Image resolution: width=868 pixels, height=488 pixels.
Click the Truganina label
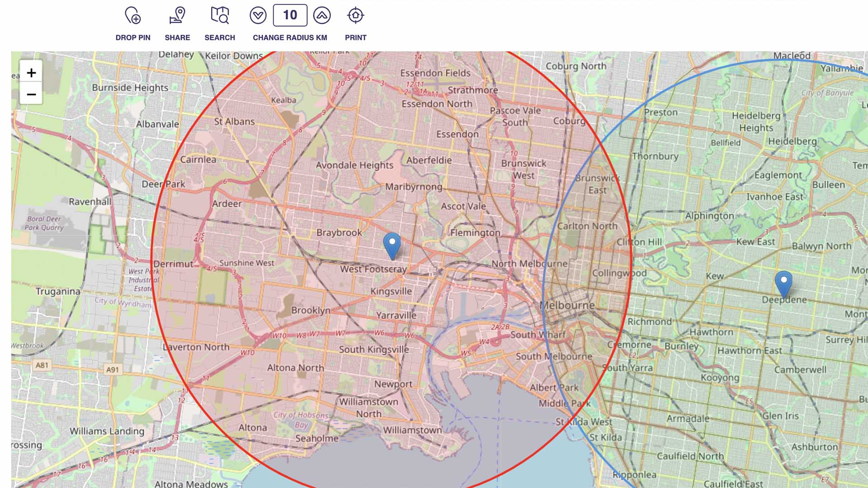(x=58, y=291)
